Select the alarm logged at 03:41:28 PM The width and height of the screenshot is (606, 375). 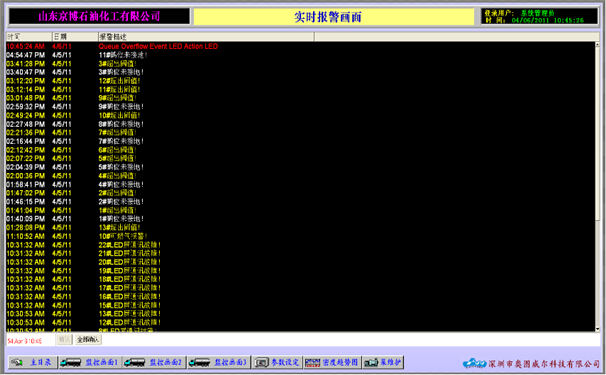300,63
